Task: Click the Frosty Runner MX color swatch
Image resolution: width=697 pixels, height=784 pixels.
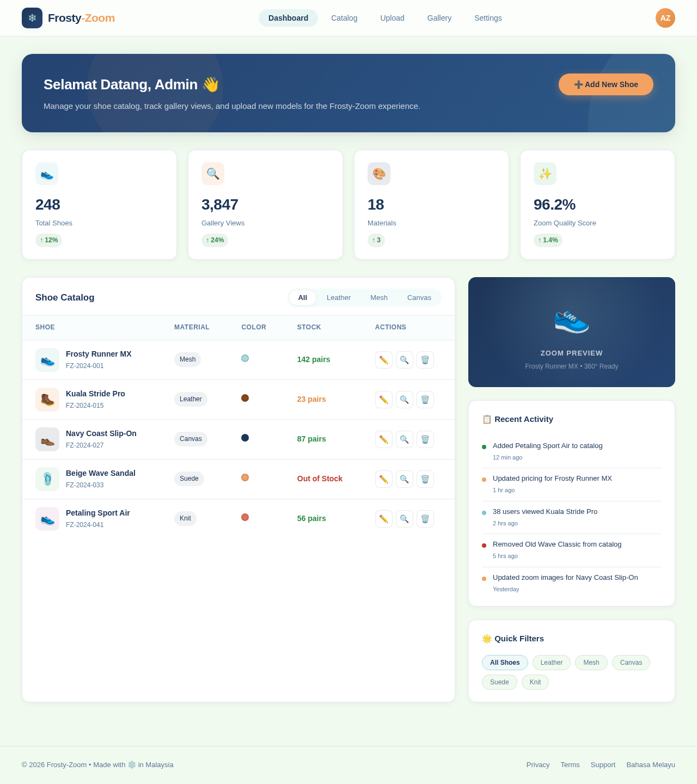Action: [x=245, y=358]
